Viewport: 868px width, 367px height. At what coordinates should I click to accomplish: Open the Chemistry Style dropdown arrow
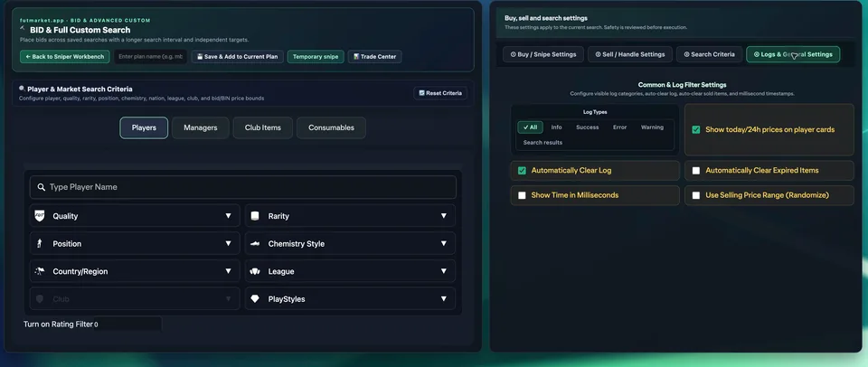click(x=443, y=243)
